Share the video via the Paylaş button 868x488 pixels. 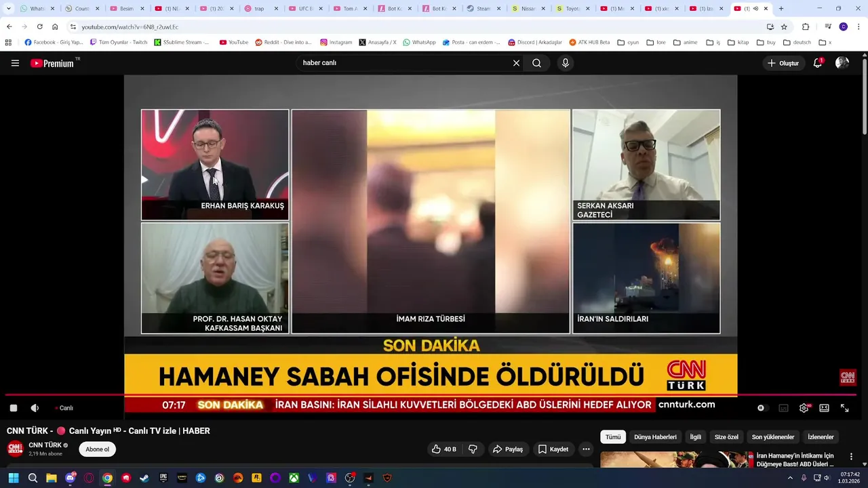(x=508, y=449)
